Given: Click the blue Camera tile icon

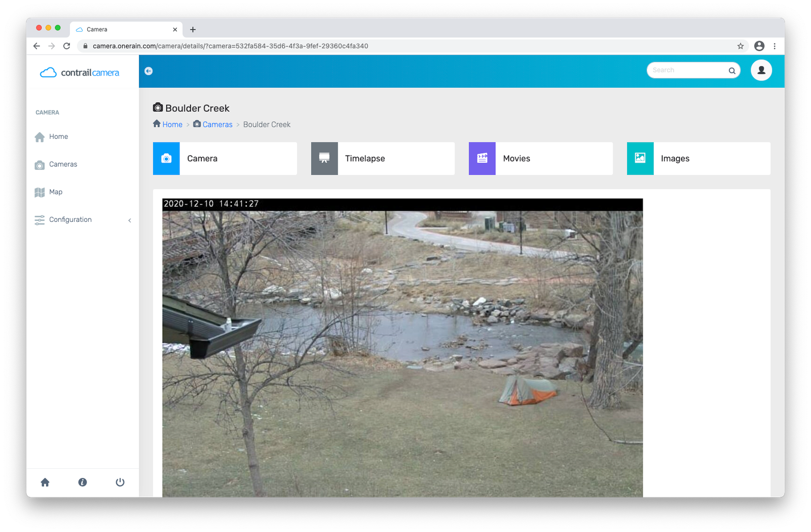Looking at the screenshot, I should coord(166,159).
